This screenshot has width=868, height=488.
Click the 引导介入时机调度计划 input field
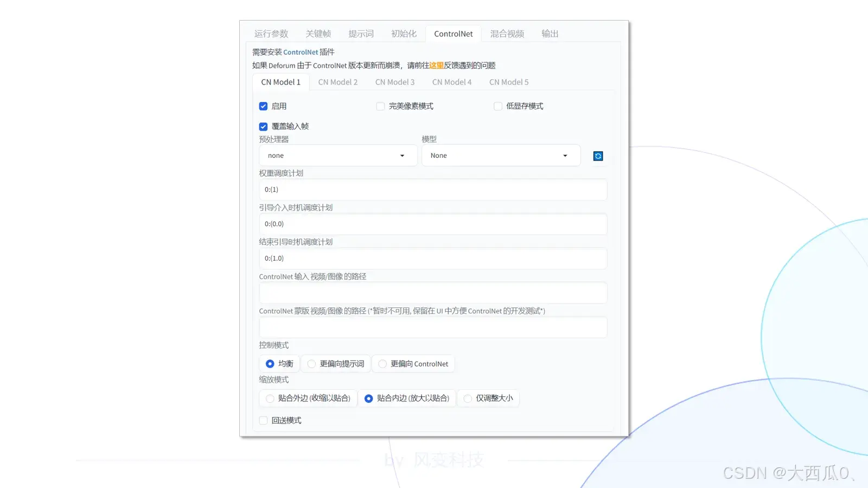tap(433, 224)
